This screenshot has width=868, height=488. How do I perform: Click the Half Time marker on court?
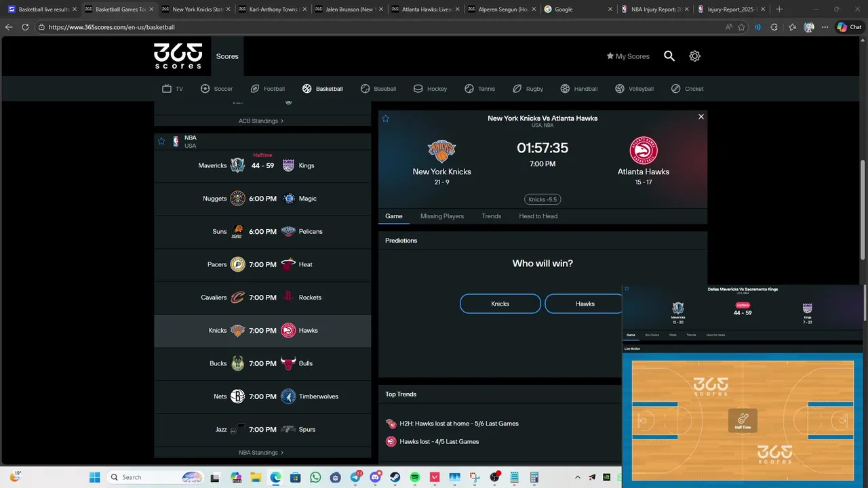pos(743,420)
